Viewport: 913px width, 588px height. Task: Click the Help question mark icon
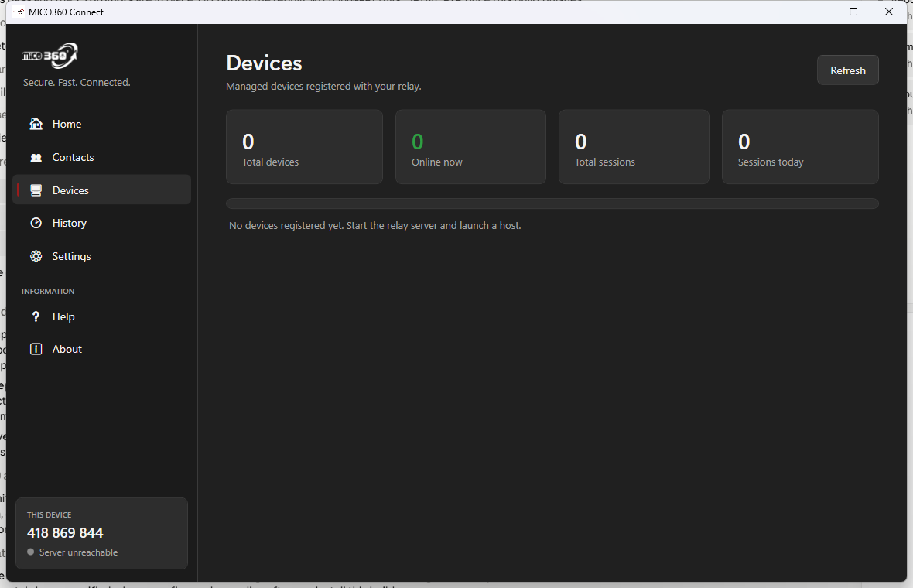(36, 316)
